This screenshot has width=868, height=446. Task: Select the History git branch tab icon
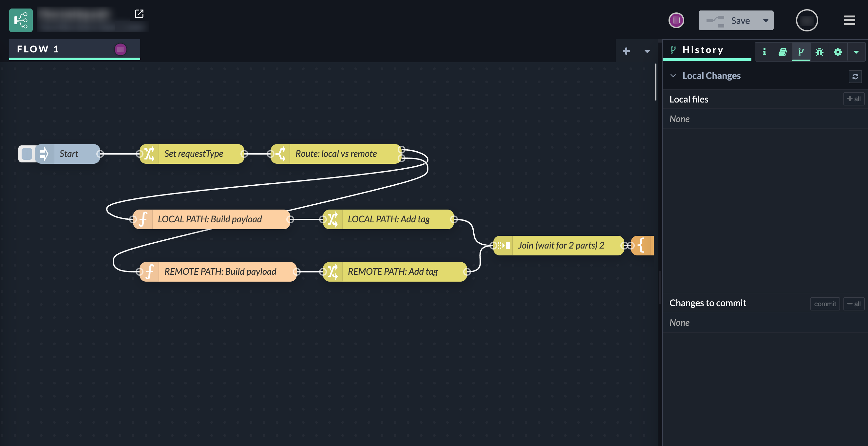[801, 51]
